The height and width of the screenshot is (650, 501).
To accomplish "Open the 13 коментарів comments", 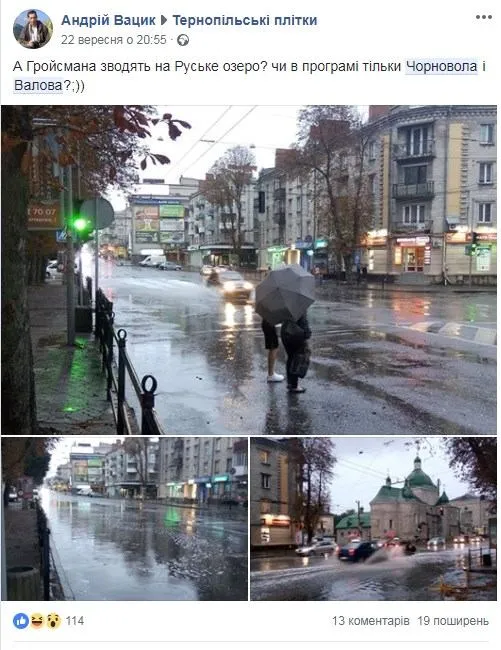I will pyautogui.click(x=370, y=621).
